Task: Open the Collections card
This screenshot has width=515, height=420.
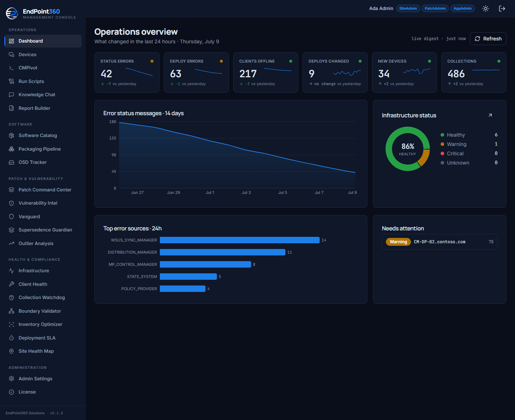Action: tap(474, 73)
